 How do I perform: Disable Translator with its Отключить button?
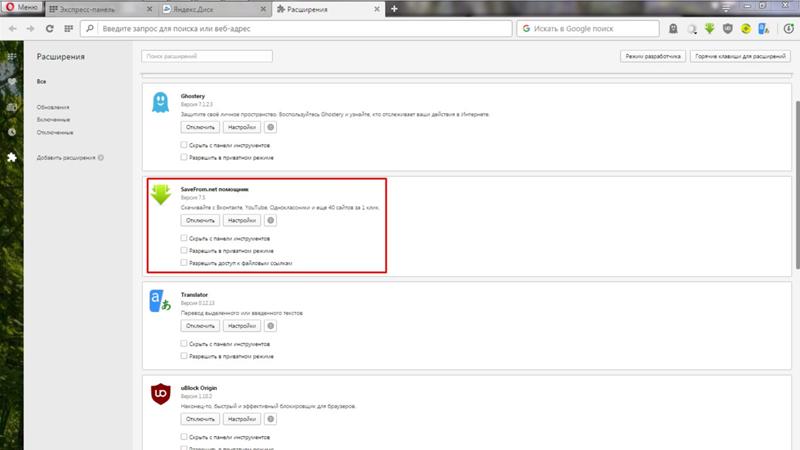point(200,326)
